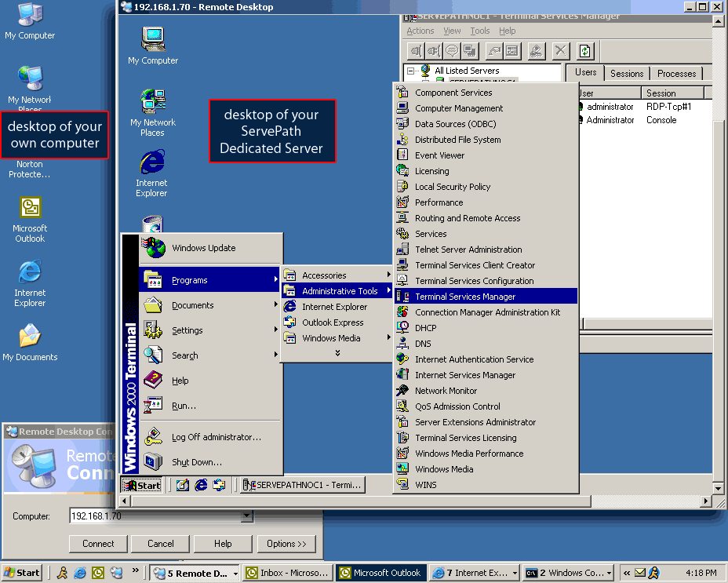Open Terminal Services Manager menu entry
Screen dimensions: 728x583
(465, 297)
